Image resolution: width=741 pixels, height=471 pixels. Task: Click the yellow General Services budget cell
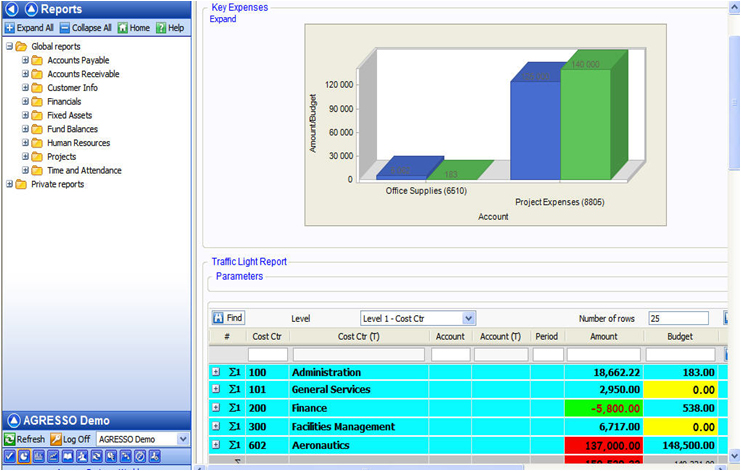point(681,390)
